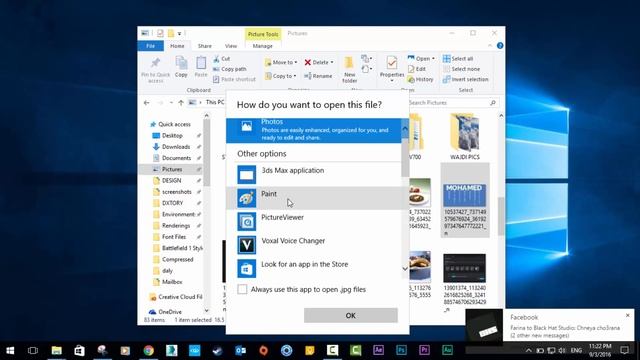Open the File tab in Explorer
640x360 pixels.
[x=151, y=46]
